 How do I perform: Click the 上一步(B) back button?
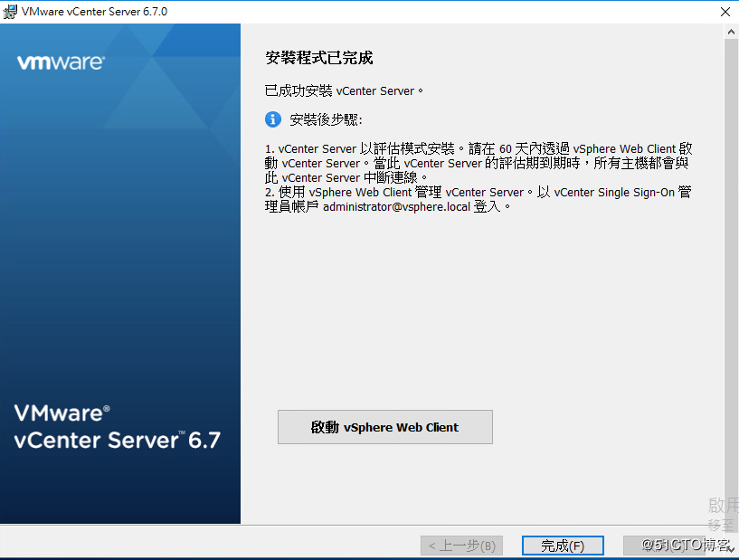[461, 546]
